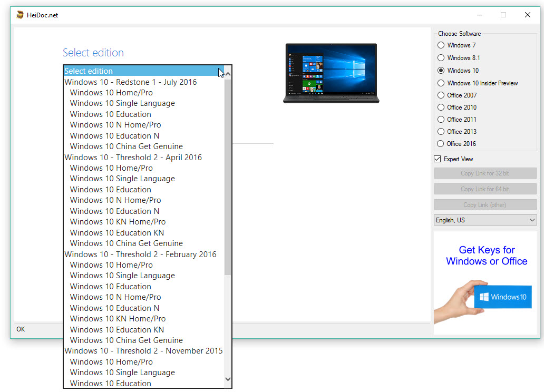Screen dimensions: 544x392
Task: Pick Office 2010 as the software
Action: pos(457,107)
